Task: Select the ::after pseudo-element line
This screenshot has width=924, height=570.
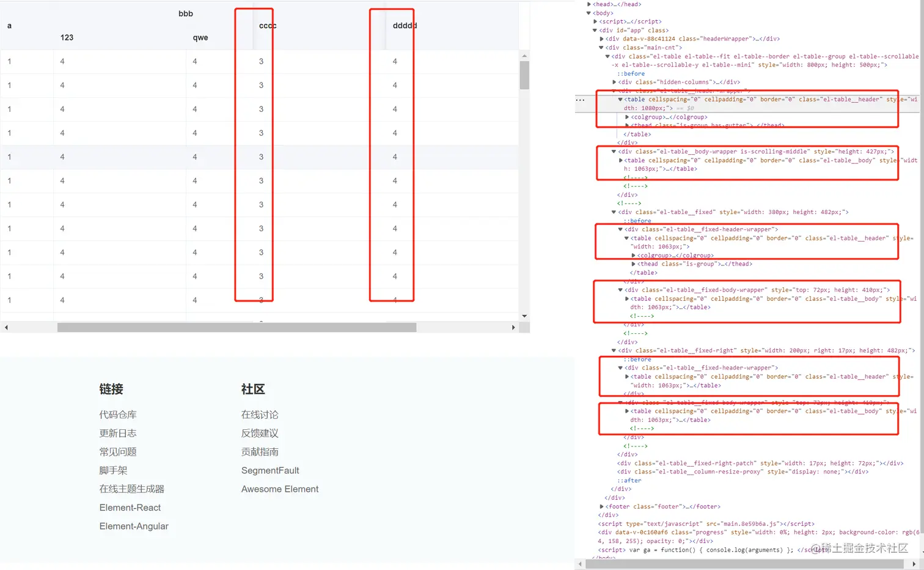Action: tap(629, 480)
